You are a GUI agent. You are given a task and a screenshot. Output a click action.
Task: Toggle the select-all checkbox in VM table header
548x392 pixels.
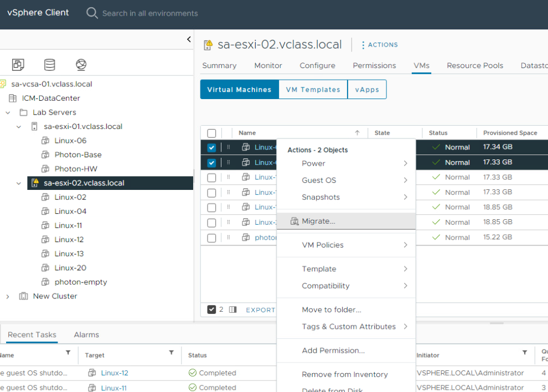pos(211,133)
